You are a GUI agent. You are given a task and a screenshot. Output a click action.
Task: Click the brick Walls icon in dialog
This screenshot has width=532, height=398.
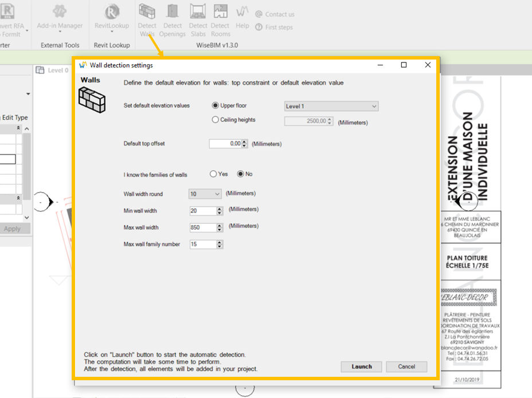92,100
